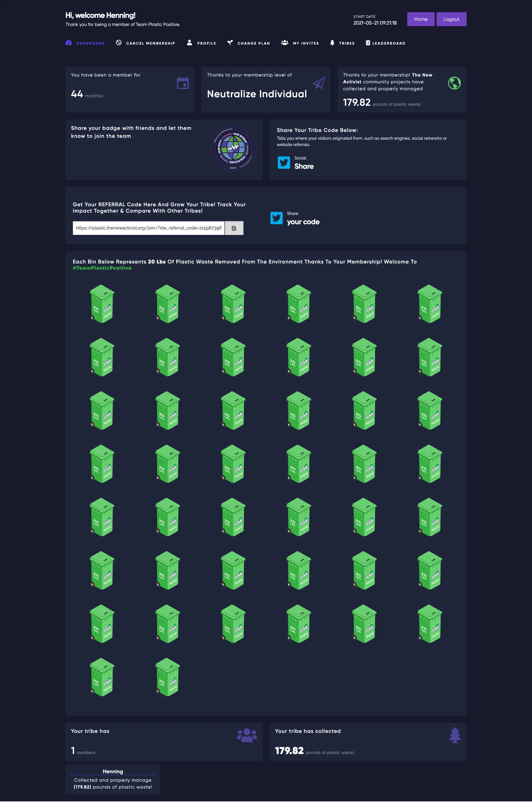Viewport: 532px width, 802px height.
Task: Click the cancel membership ban icon
Action: 119,43
